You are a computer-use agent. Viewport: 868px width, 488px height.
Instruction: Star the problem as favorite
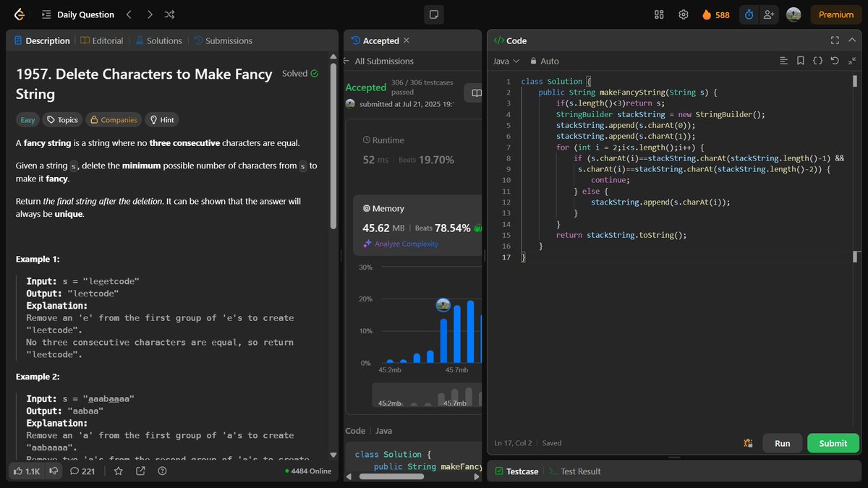[119, 471]
